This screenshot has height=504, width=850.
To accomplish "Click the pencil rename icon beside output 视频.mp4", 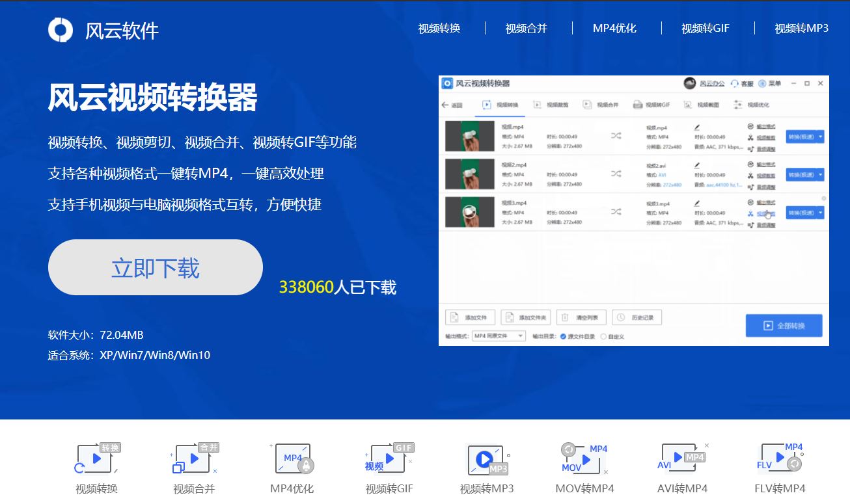I will [x=697, y=127].
